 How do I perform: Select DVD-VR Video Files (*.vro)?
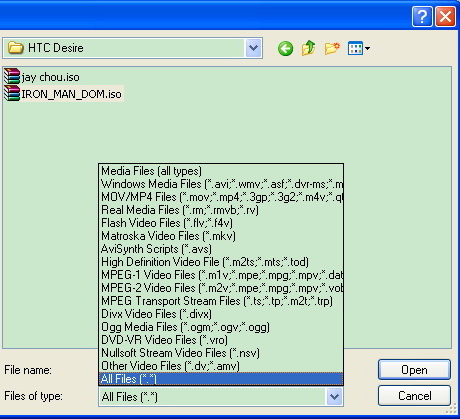[221, 340]
